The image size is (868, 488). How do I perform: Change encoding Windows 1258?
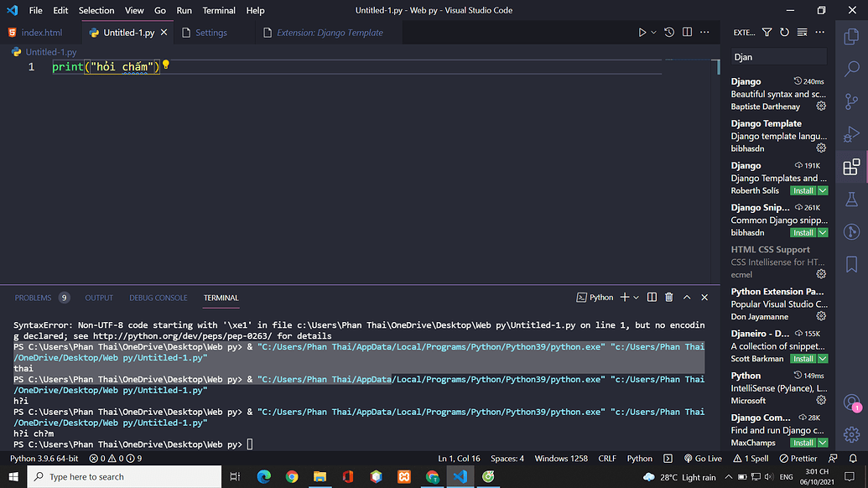point(561,459)
